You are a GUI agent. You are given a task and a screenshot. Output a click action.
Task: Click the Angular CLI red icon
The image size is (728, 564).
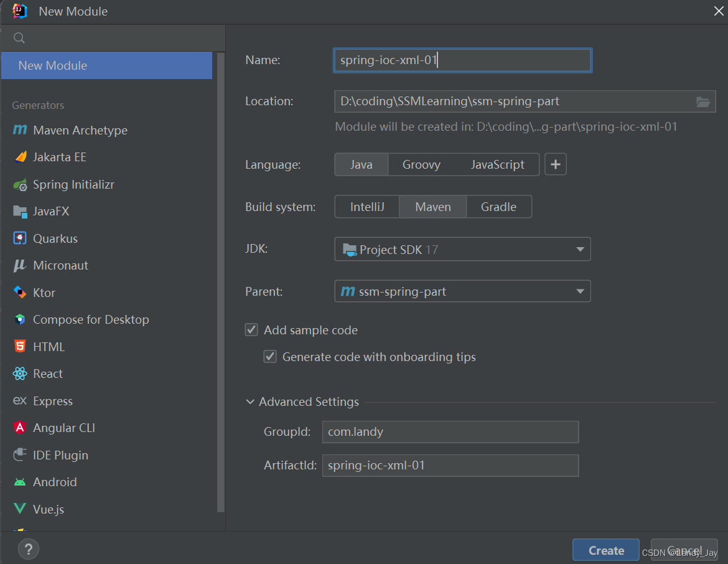coord(20,428)
